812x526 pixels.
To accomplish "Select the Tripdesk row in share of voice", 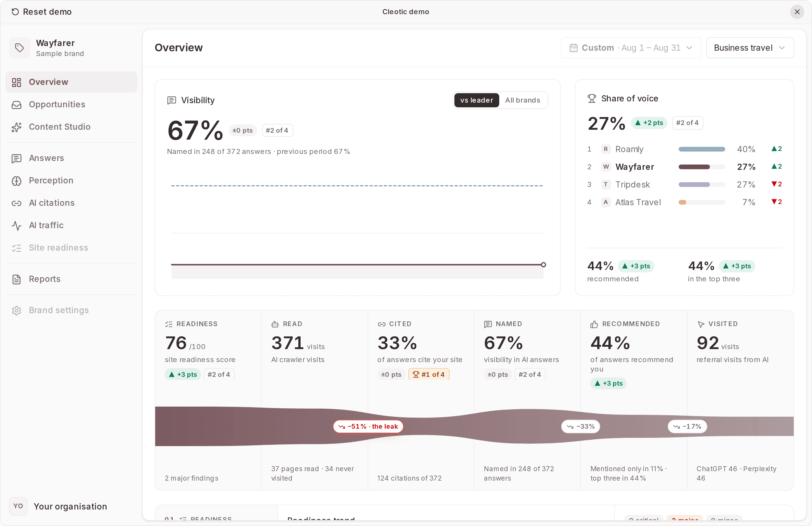I will tap(684, 185).
